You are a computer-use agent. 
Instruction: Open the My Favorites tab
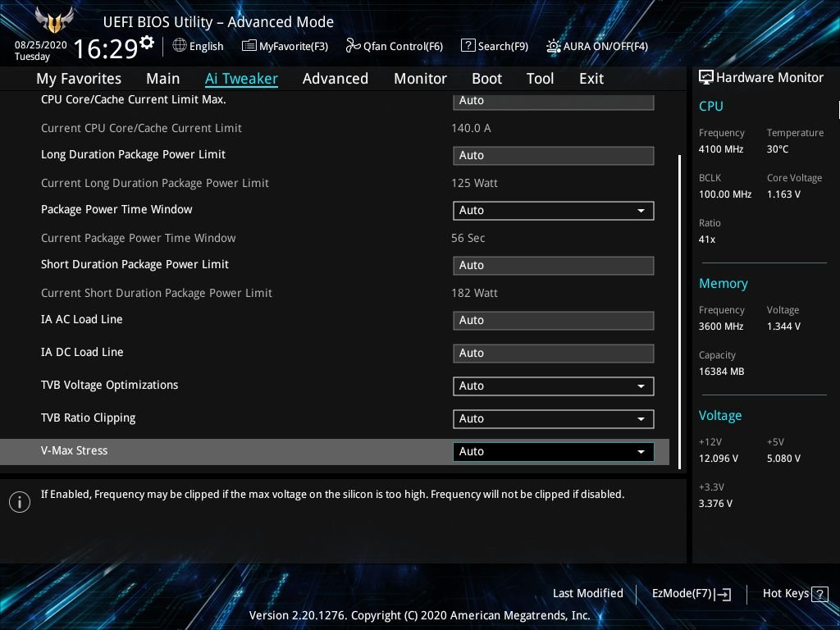[79, 79]
